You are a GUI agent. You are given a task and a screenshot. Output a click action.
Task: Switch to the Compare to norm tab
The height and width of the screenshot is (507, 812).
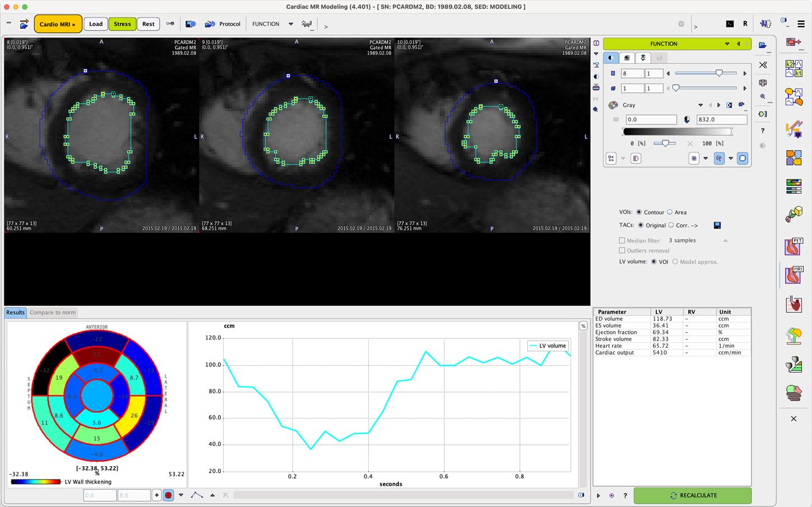click(53, 313)
